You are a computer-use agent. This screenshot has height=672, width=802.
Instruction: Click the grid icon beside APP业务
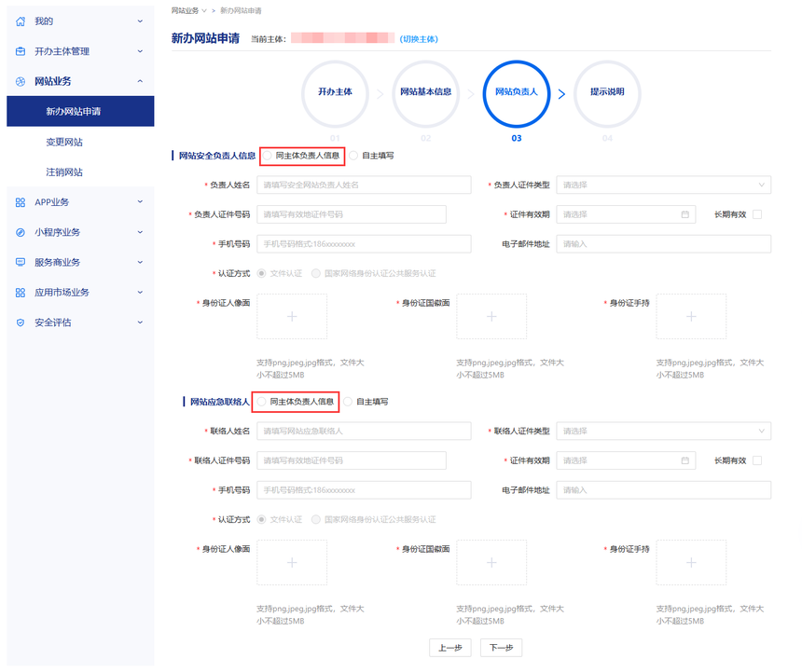21,202
